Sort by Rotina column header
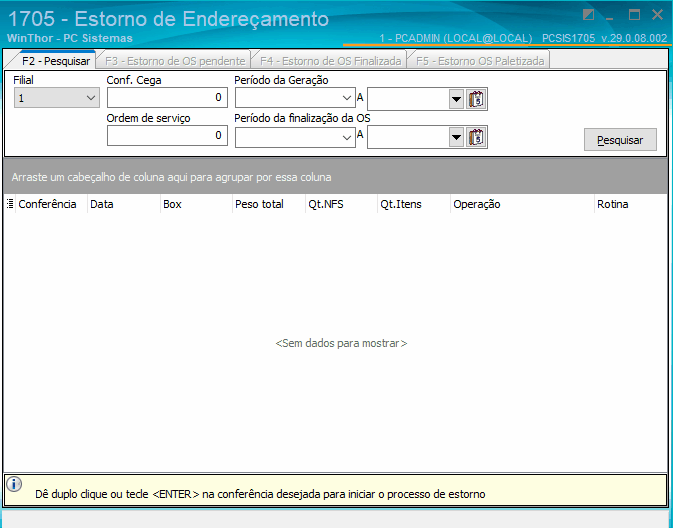Image resolution: width=673 pixels, height=528 pixels. [x=631, y=204]
